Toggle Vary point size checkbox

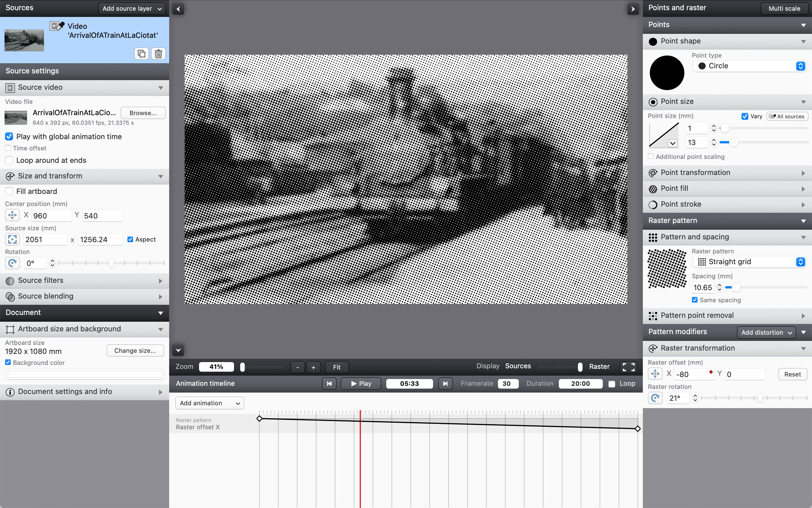745,116
